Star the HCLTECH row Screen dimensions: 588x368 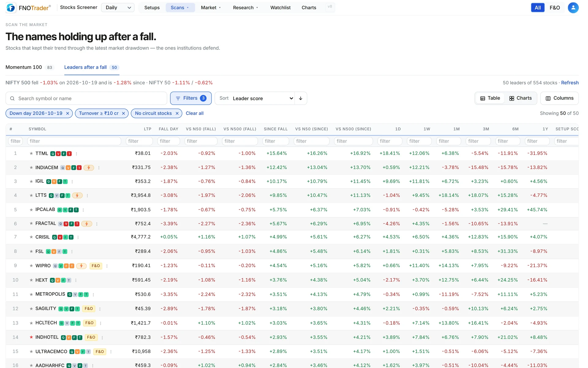(31, 323)
